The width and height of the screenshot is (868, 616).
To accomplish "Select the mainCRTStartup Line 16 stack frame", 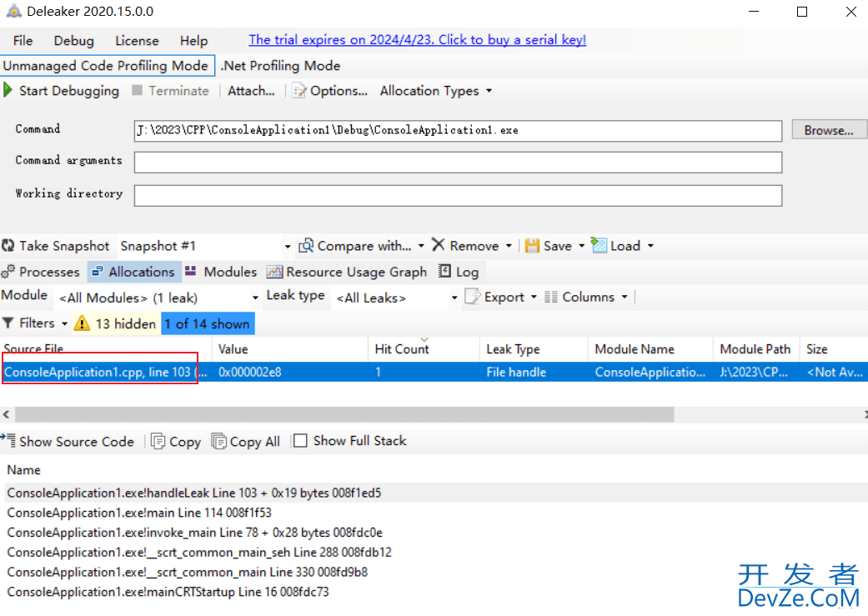I will (168, 592).
